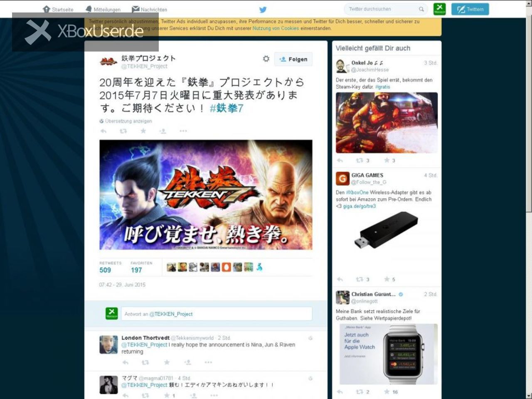Open Mitteilungen notifications tab
Screen dimensions: 532x399
pos(103,9)
